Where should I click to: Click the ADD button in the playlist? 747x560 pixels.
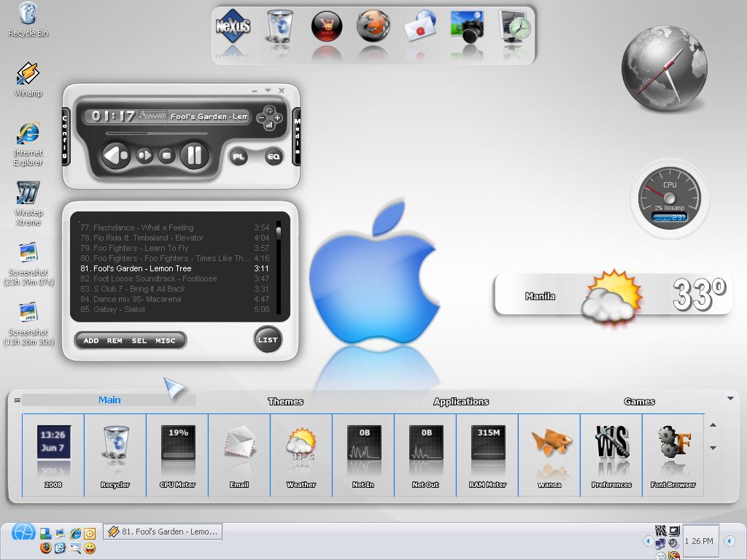pyautogui.click(x=91, y=341)
